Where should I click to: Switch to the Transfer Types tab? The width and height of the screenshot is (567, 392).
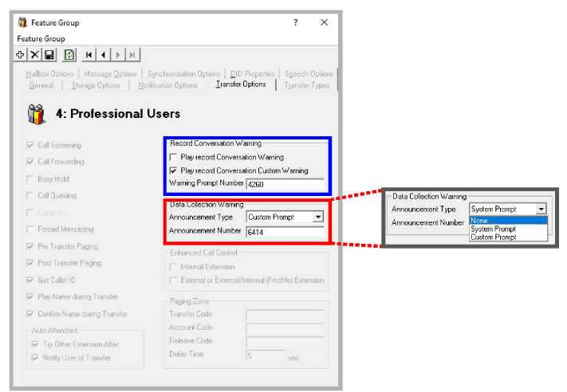[x=307, y=85]
